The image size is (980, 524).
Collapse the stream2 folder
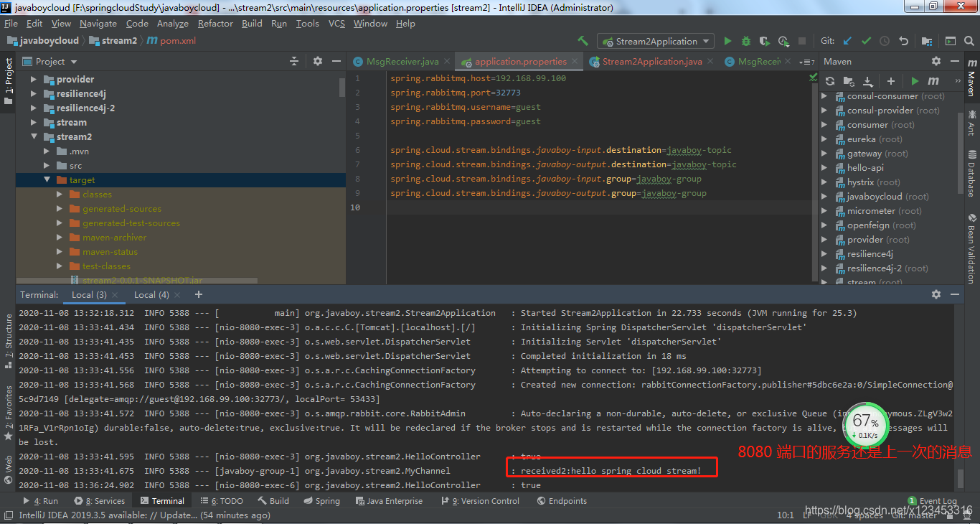click(33, 137)
